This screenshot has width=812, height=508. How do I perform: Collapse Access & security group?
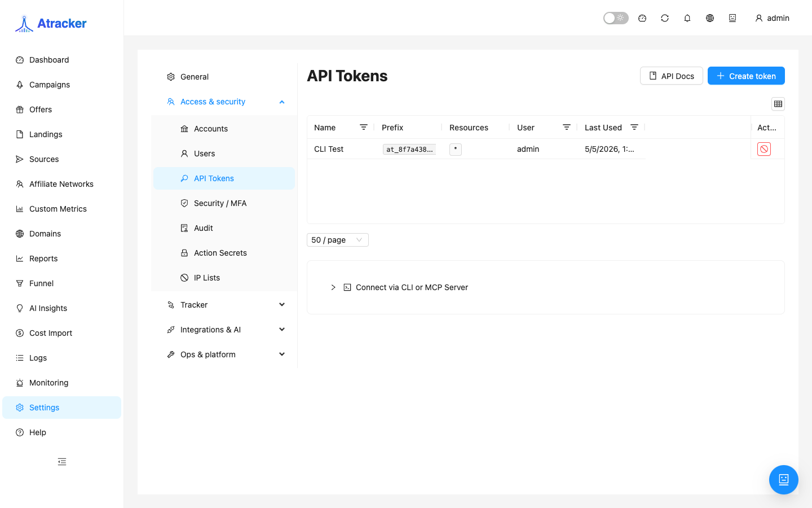(x=224, y=102)
